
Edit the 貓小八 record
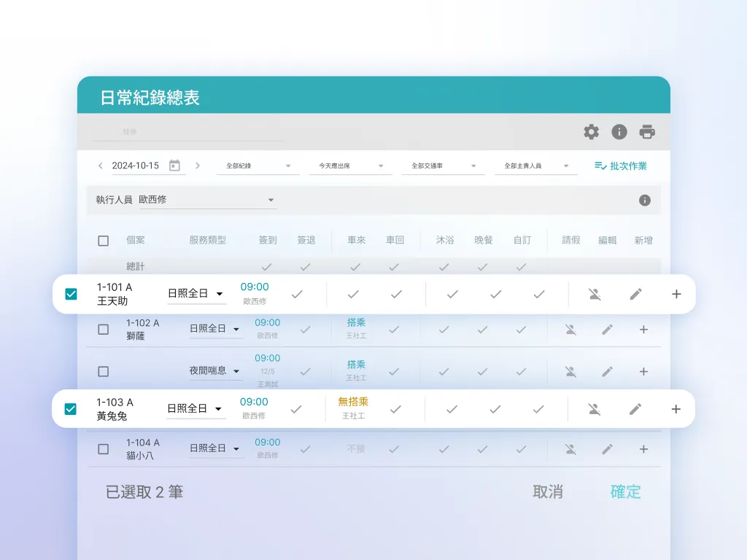pyautogui.click(x=607, y=449)
